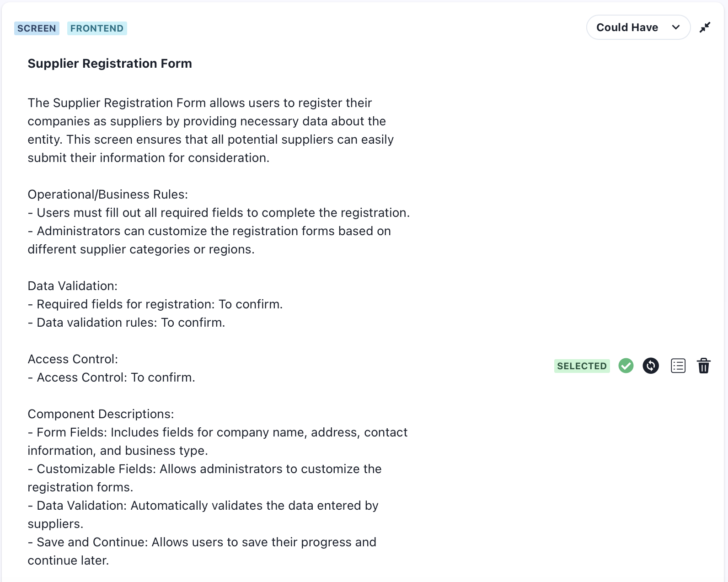Collapse the card using the shrink arrows icon
This screenshot has width=728, height=582.
pyautogui.click(x=705, y=27)
